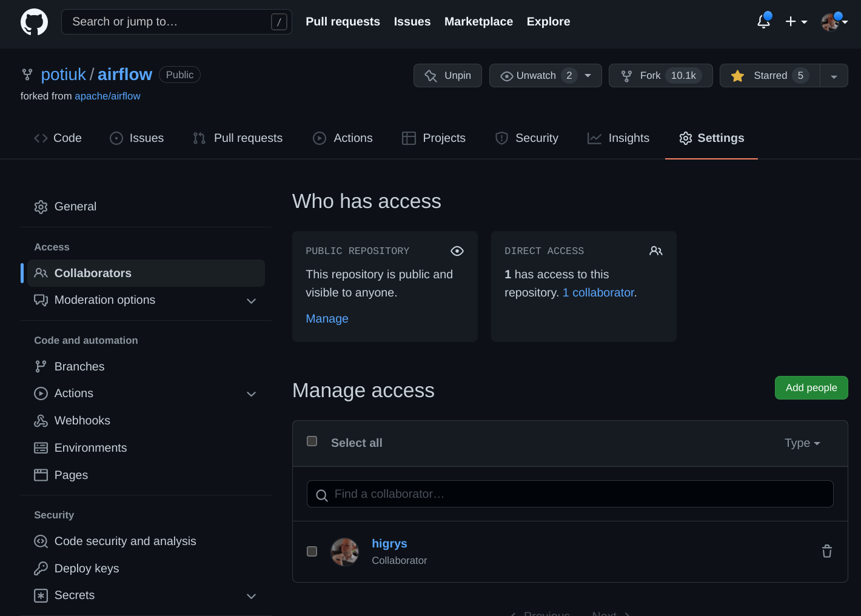Show the 10.1k forks count
The image size is (861, 616).
pyautogui.click(x=683, y=76)
